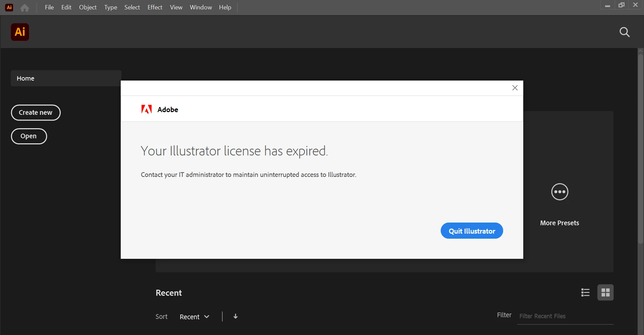Open the Effect menu
The width and height of the screenshot is (644, 335).
pyautogui.click(x=155, y=7)
